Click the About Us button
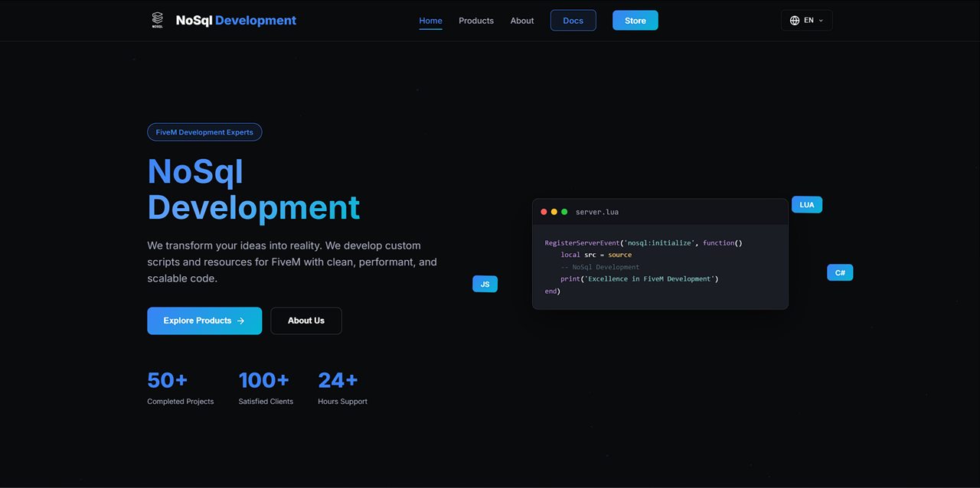The height and width of the screenshot is (488, 980). (x=306, y=320)
